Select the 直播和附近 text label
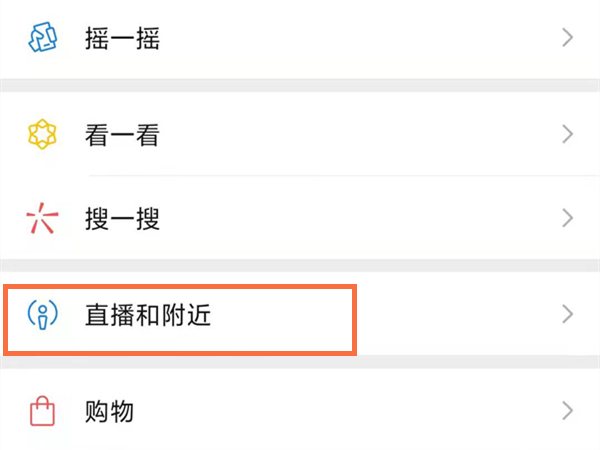 click(x=147, y=315)
